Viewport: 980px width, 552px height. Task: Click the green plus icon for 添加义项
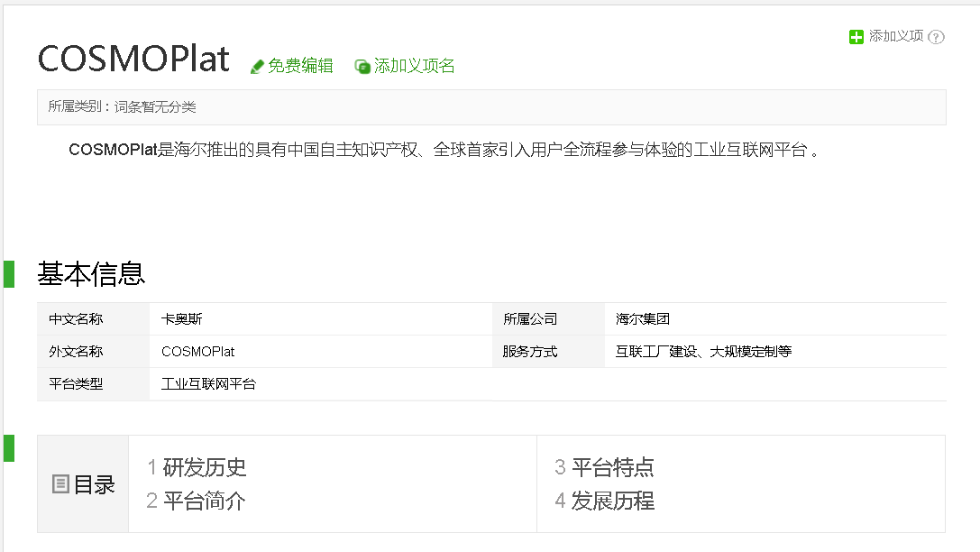point(856,37)
